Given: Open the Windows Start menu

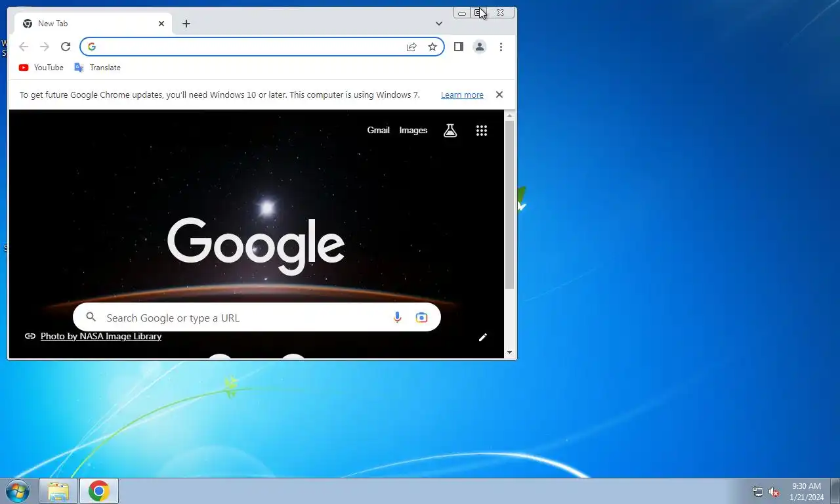Looking at the screenshot, I should [x=17, y=491].
